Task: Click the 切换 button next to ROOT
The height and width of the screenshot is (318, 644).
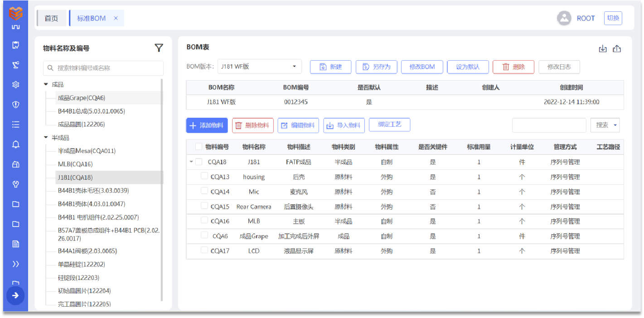Action: pos(613,18)
